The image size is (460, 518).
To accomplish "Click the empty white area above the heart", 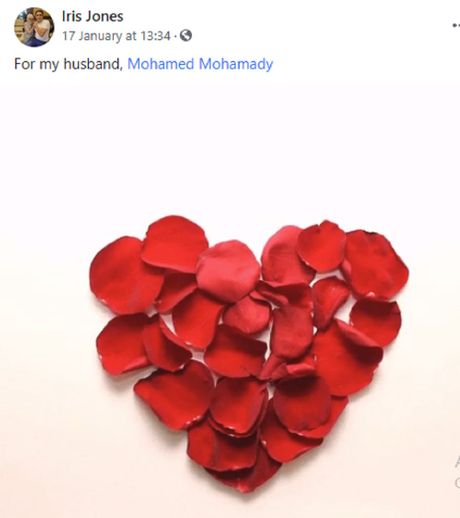I will point(230,150).
